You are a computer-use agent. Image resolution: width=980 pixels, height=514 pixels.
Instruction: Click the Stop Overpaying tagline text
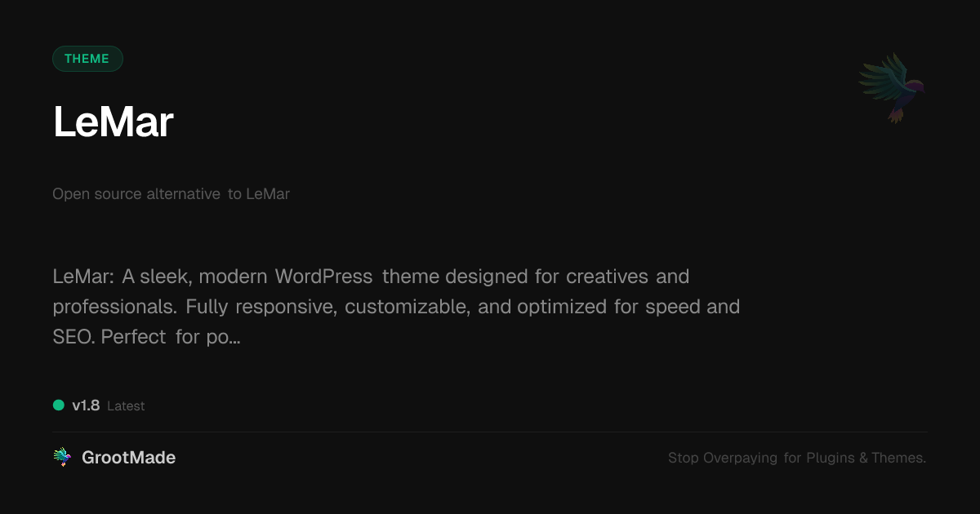(x=797, y=458)
